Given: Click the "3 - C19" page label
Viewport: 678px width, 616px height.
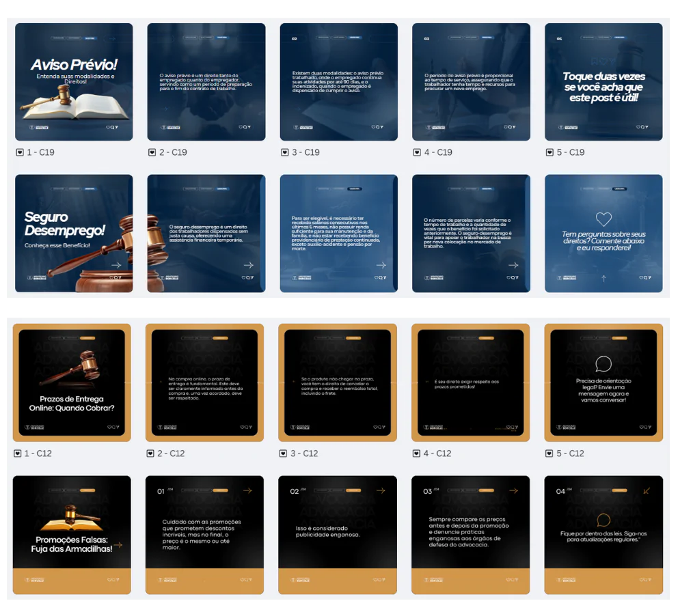Looking at the screenshot, I should [x=307, y=152].
